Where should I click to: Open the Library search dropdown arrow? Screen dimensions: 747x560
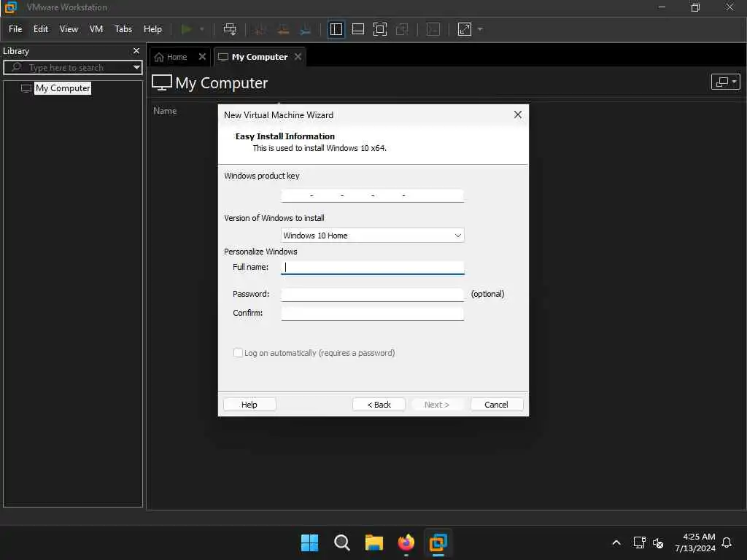136,68
